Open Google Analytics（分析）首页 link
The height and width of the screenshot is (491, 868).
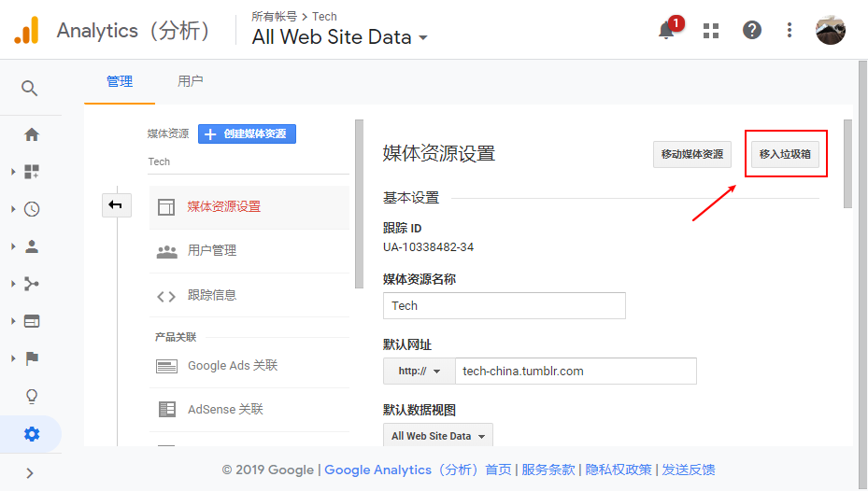coord(418,470)
